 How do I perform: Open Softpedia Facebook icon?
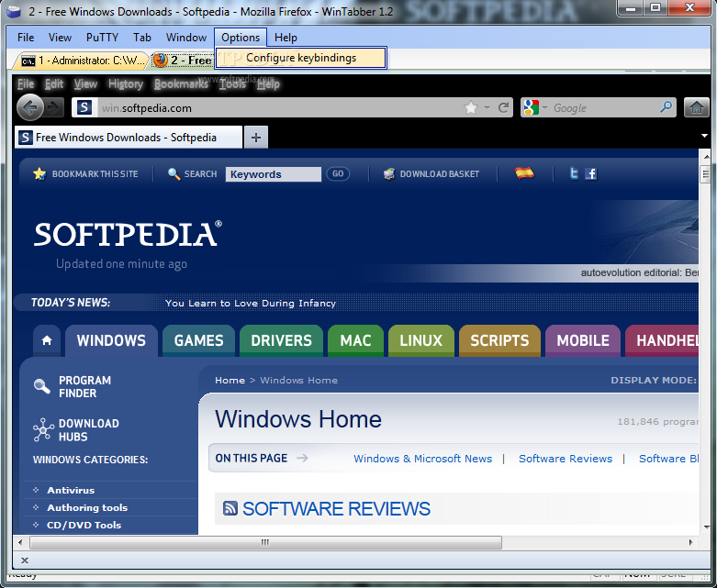[x=591, y=173]
